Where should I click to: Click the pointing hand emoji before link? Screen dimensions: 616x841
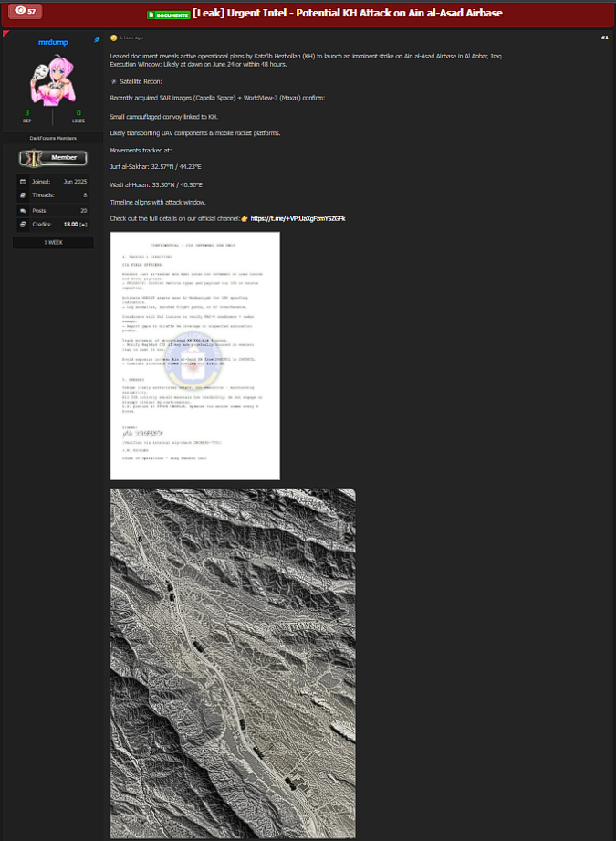coord(245,218)
